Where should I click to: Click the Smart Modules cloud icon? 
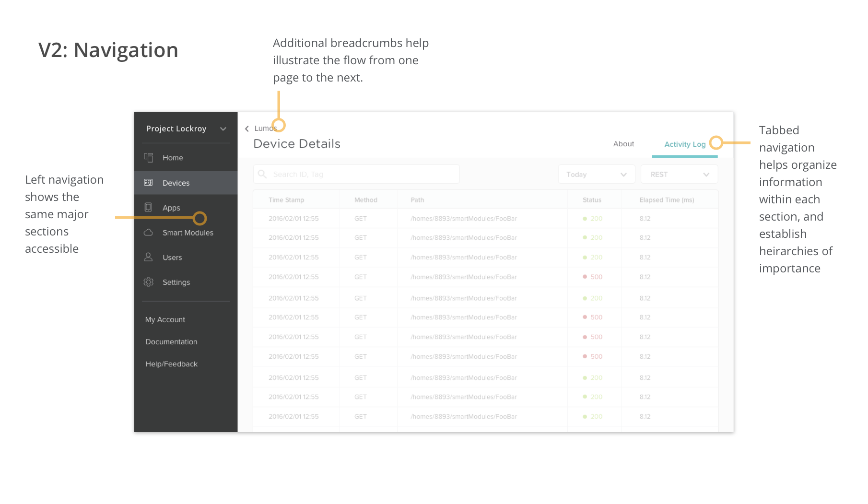click(149, 233)
